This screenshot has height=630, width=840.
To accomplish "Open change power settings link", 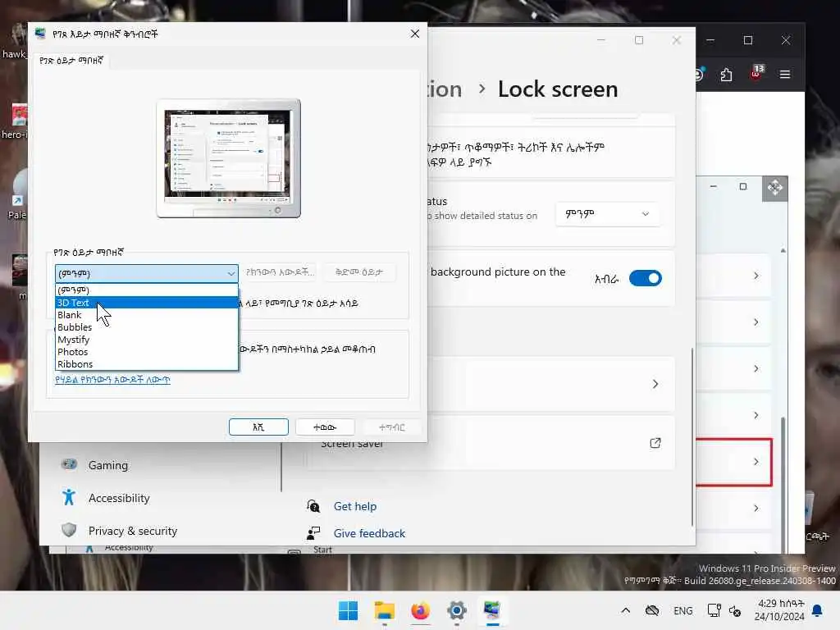I will pyautogui.click(x=112, y=380).
